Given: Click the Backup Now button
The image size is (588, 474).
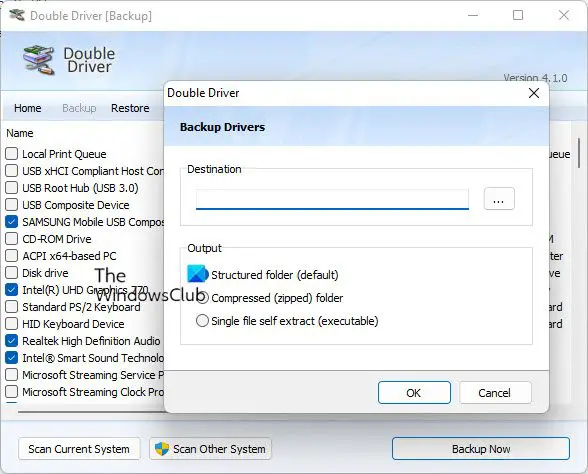Looking at the screenshot, I should point(481,448).
